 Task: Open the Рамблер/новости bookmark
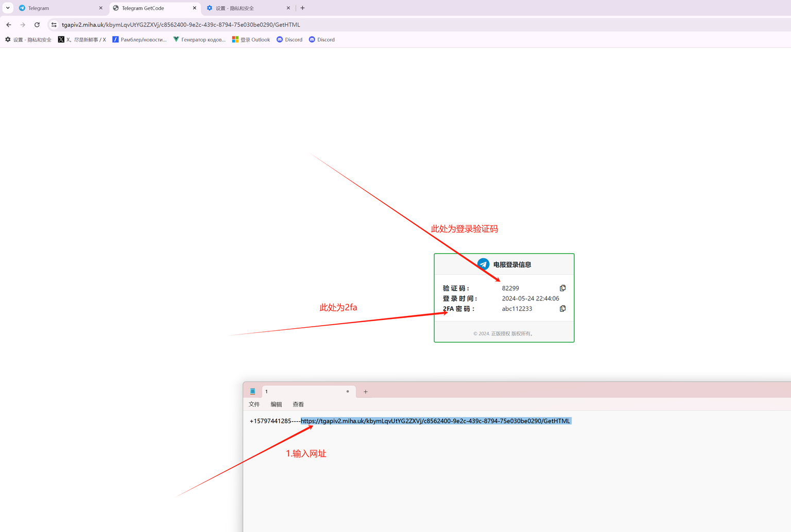tap(140, 39)
